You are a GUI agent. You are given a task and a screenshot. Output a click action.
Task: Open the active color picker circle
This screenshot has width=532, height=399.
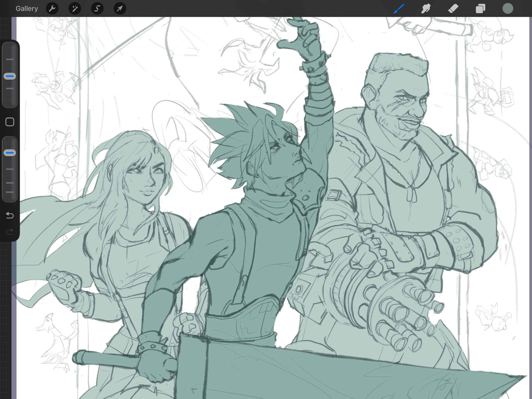pyautogui.click(x=508, y=9)
